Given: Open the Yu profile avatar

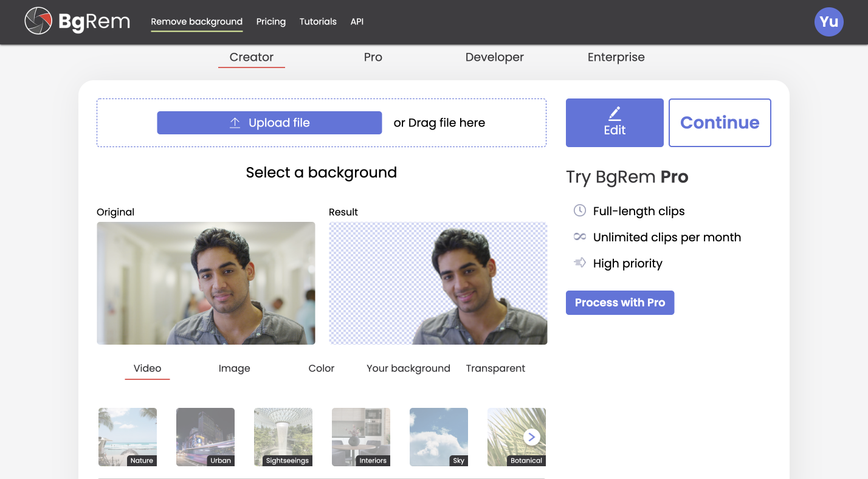Looking at the screenshot, I should pos(828,21).
